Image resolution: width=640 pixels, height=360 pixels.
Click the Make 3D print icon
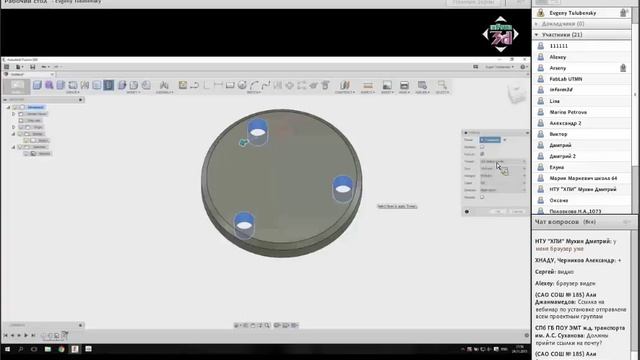tap(404, 85)
